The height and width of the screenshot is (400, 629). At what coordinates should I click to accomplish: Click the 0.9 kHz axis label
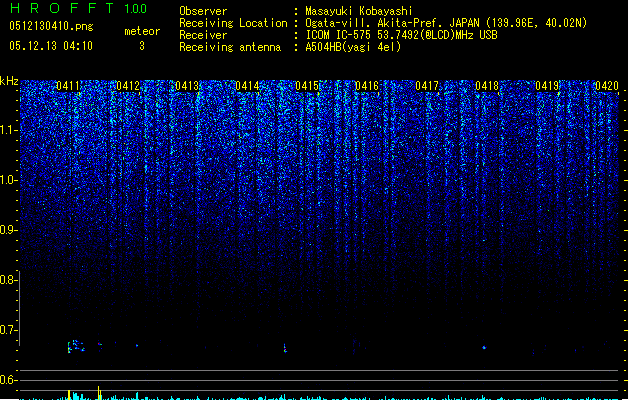[x=8, y=230]
